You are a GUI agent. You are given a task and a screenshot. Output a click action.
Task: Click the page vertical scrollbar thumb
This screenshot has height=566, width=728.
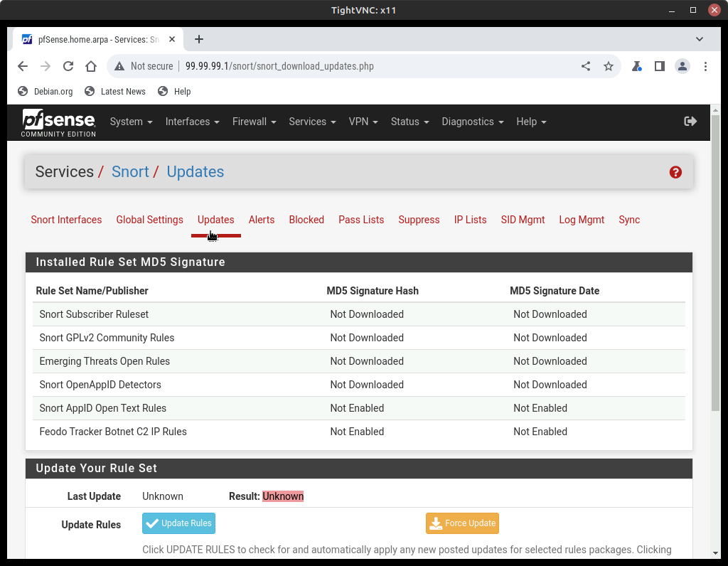pos(715,262)
